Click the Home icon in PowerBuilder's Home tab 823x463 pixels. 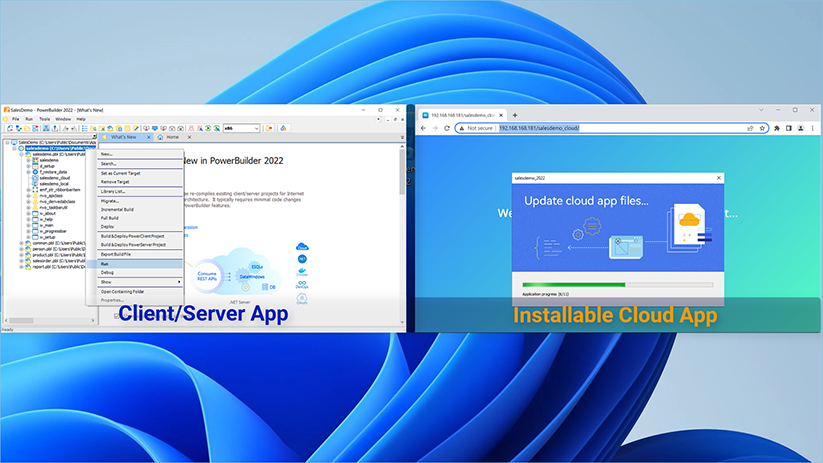pyautogui.click(x=160, y=137)
